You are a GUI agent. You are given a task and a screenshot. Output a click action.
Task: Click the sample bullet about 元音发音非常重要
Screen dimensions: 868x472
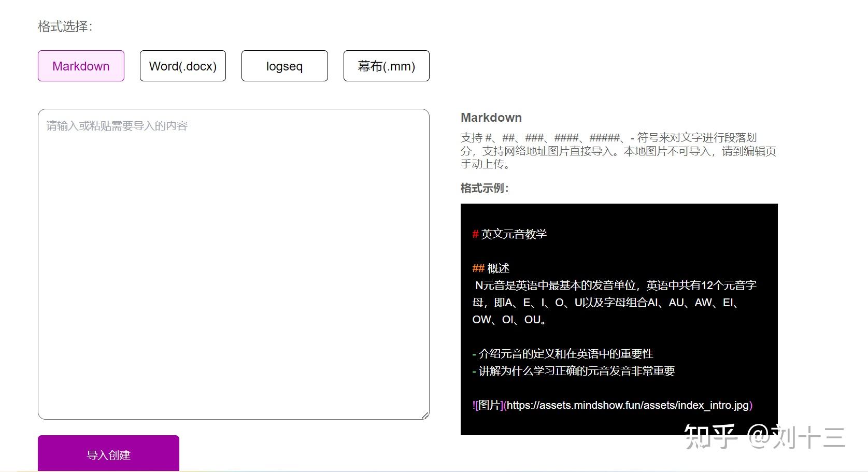(x=574, y=370)
